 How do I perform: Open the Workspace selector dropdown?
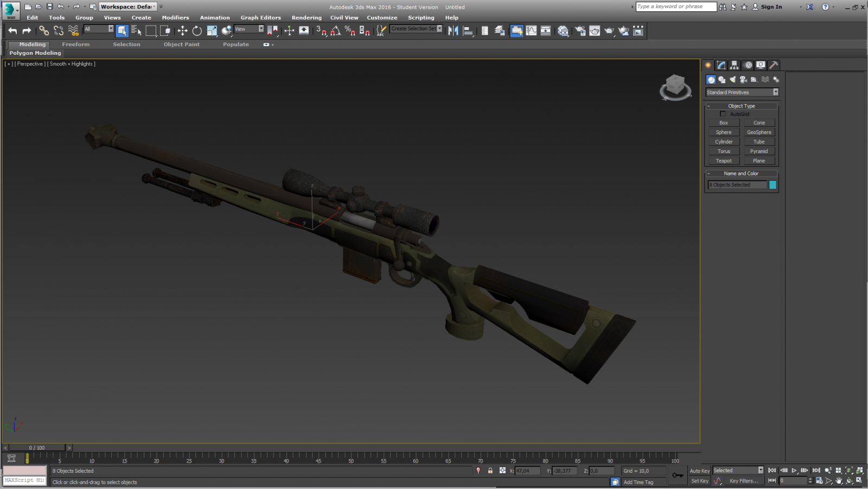pyautogui.click(x=128, y=7)
